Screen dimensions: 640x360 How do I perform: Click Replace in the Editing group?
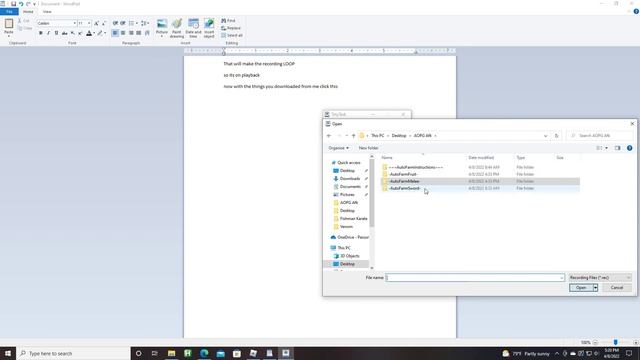pyautogui.click(x=231, y=28)
